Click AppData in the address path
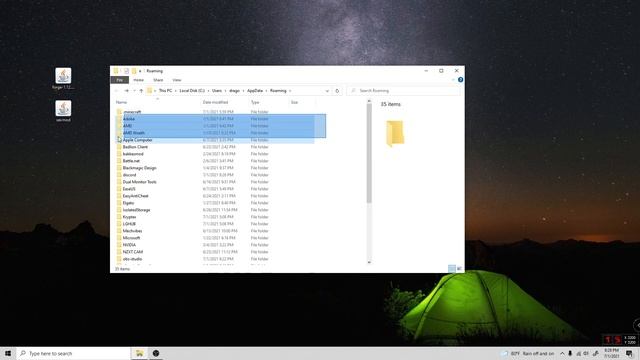 click(x=255, y=91)
